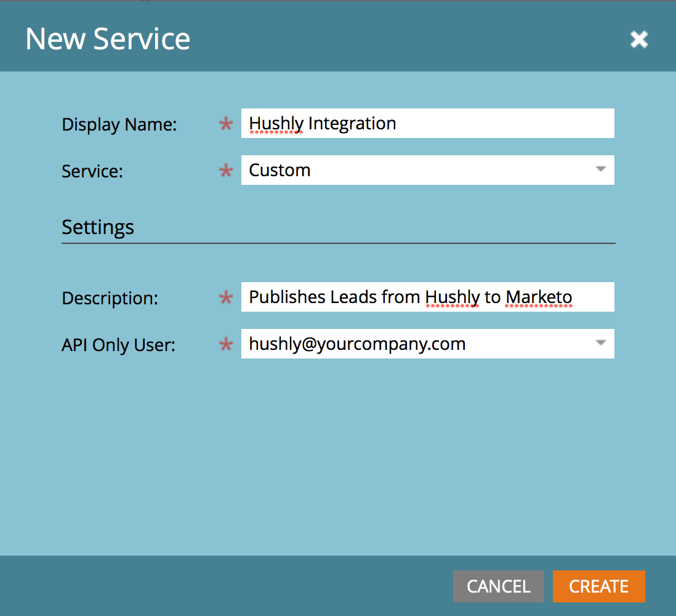This screenshot has height=616, width=676.
Task: Expand the Service dropdown arrow
Action: coord(600,169)
